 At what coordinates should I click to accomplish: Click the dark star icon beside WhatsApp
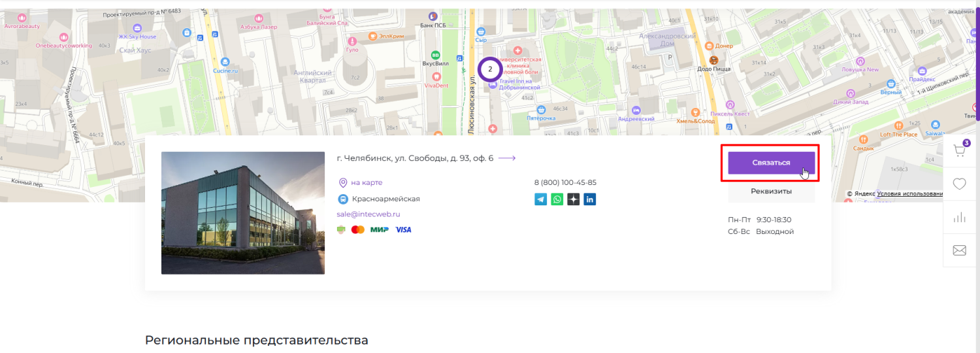pyautogui.click(x=573, y=199)
